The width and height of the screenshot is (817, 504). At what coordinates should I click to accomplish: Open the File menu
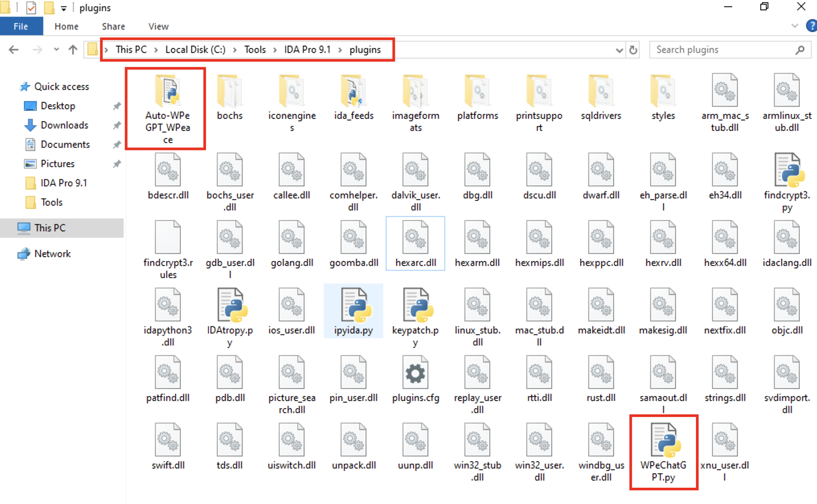point(21,26)
